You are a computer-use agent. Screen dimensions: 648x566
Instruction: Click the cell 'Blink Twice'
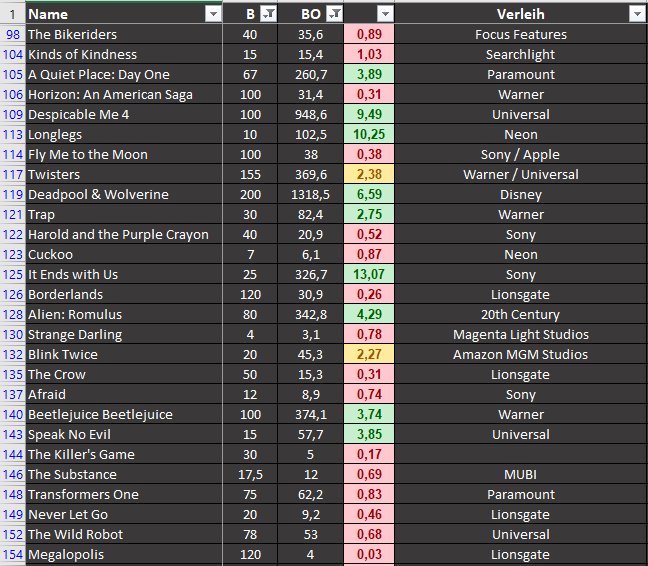pos(124,354)
